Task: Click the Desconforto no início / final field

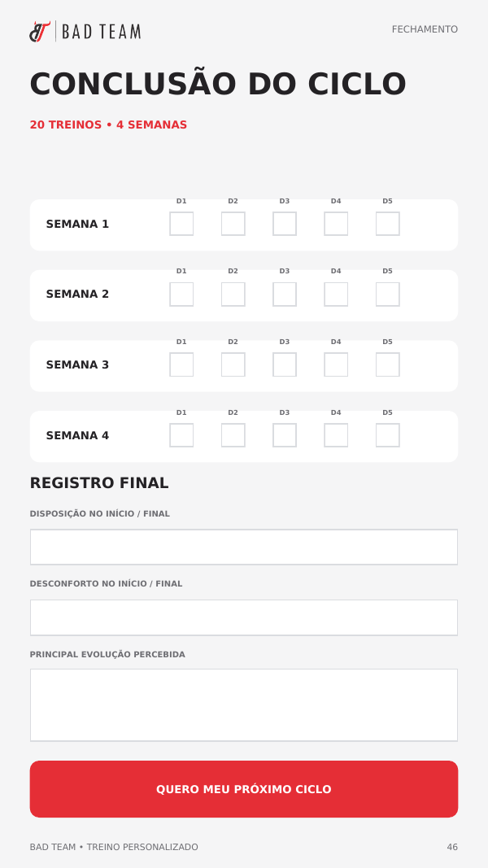Action: (x=244, y=617)
